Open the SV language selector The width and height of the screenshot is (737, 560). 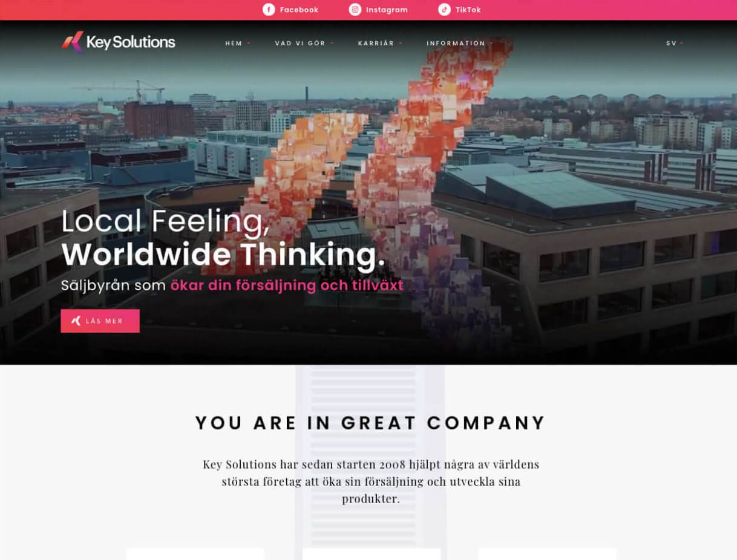pyautogui.click(x=675, y=44)
